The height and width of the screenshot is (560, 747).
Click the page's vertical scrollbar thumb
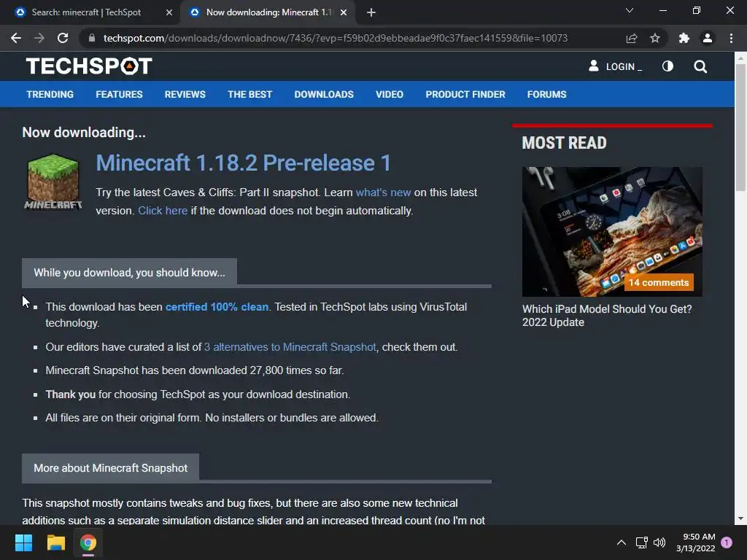[x=740, y=127]
